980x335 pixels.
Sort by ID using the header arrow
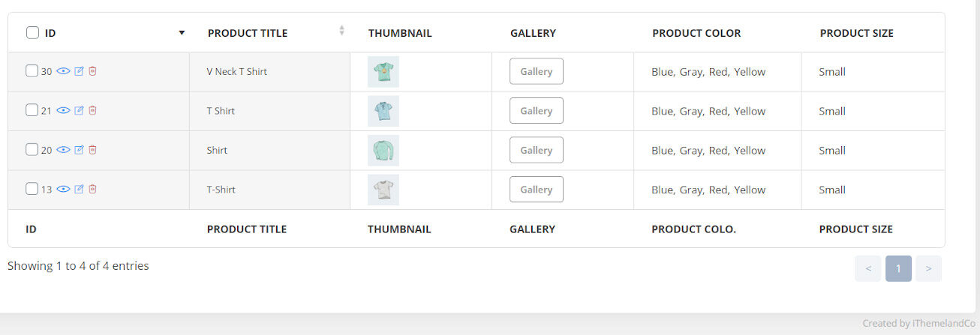(182, 33)
